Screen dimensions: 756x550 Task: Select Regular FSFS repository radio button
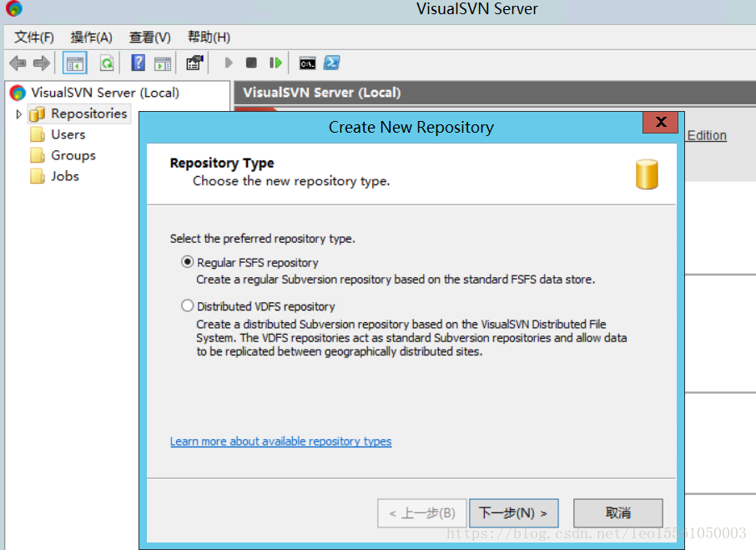point(188,262)
